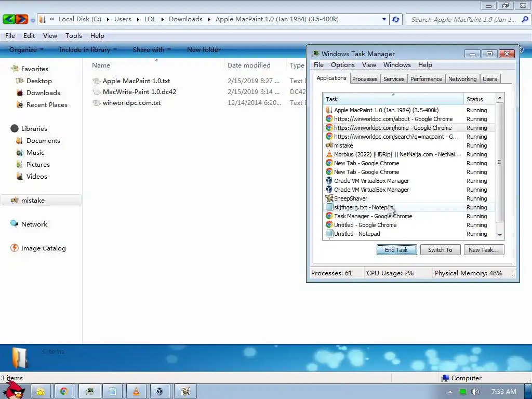The height and width of the screenshot is (399, 532).
Task: Switch to Services tab
Action: click(x=394, y=79)
